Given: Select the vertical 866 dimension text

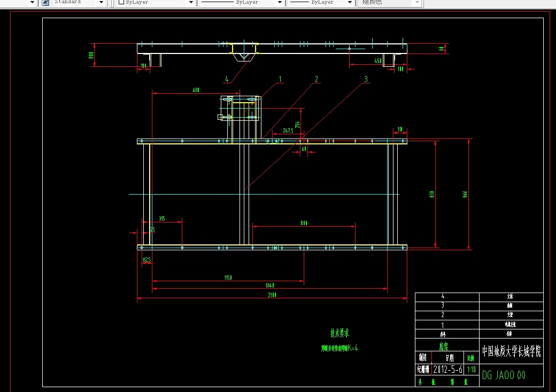Looking at the screenshot, I should 465,195.
